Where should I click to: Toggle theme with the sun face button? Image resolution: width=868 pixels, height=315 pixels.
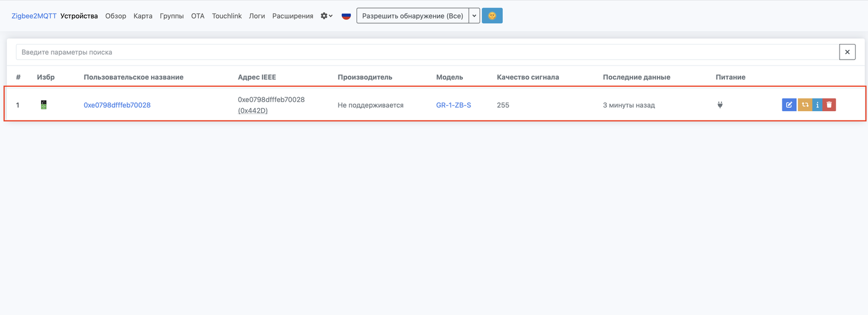(x=492, y=16)
